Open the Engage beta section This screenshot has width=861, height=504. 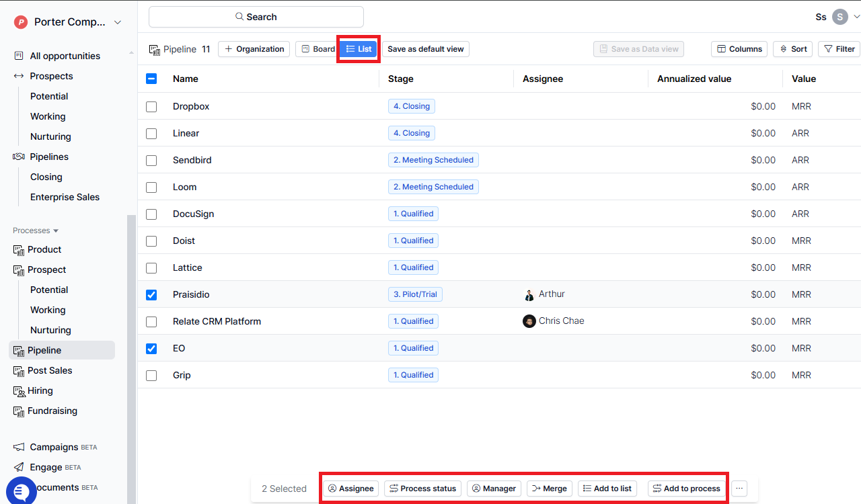(x=47, y=467)
